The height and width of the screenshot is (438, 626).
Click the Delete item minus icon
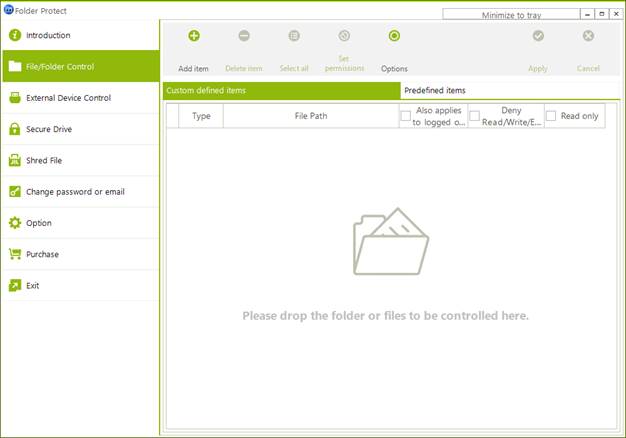click(x=244, y=36)
